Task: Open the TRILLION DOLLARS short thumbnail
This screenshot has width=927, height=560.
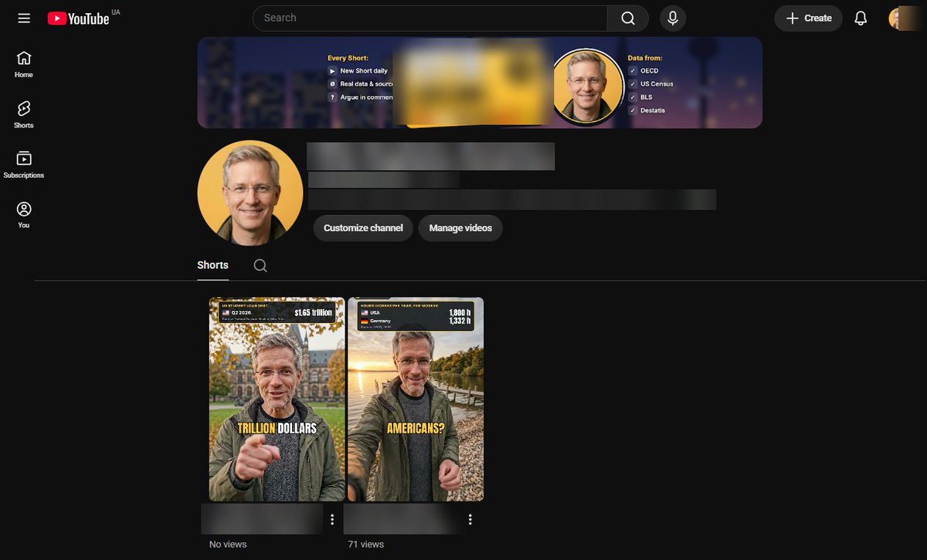Action: 277,399
